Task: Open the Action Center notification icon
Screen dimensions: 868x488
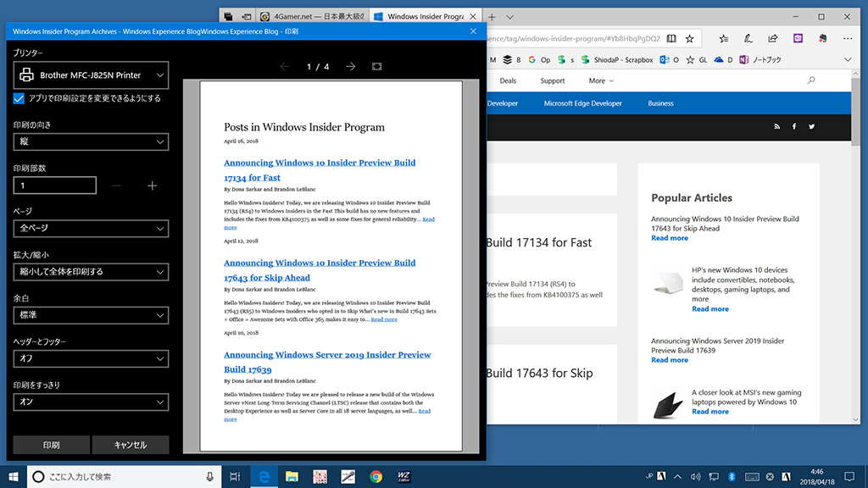Action: coord(849,476)
